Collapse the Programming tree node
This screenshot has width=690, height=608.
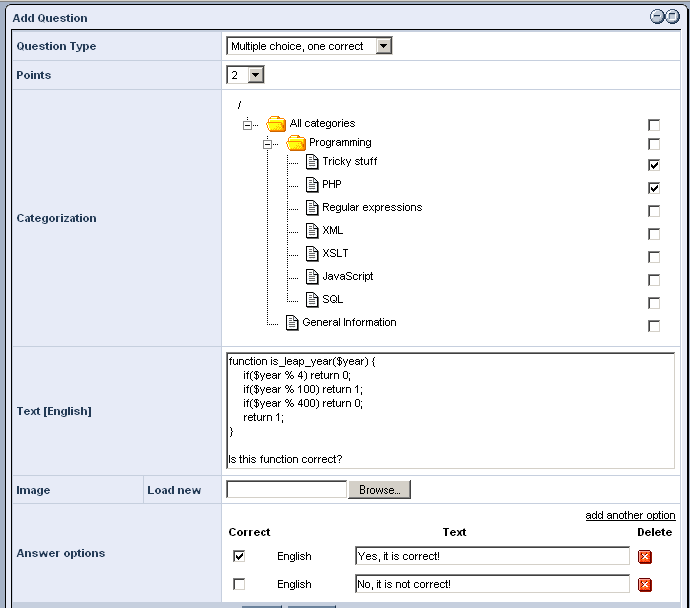point(267,144)
